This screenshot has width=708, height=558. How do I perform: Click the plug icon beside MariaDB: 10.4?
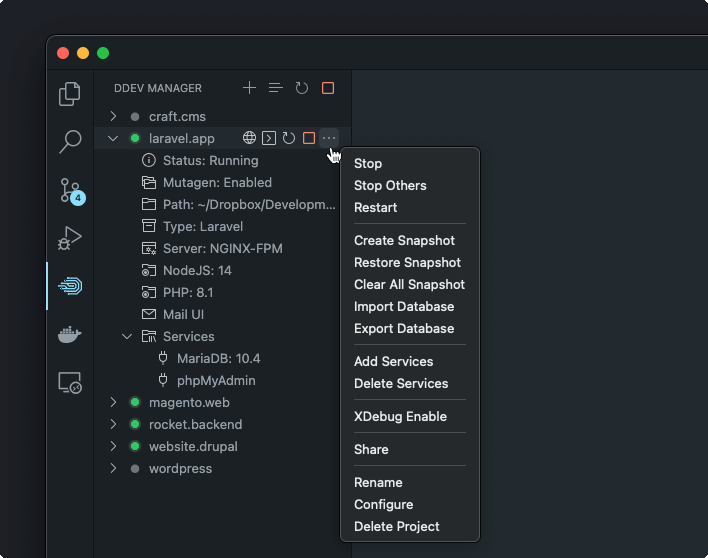click(x=163, y=358)
